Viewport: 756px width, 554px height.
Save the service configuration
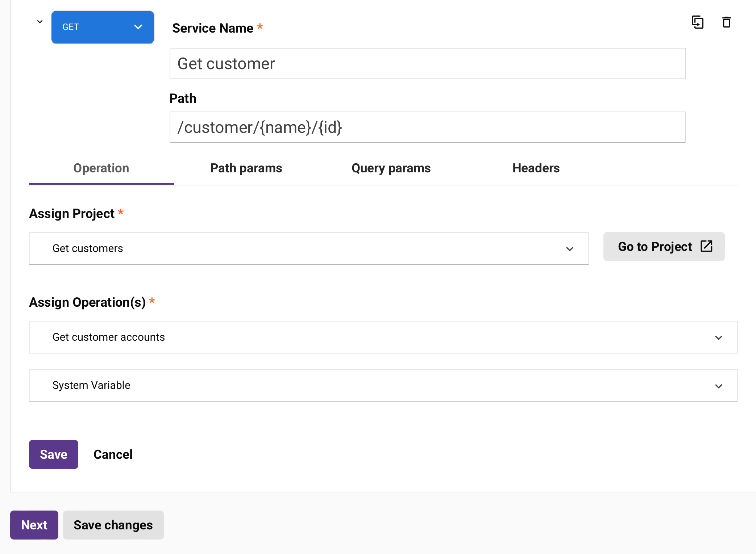[x=53, y=454]
